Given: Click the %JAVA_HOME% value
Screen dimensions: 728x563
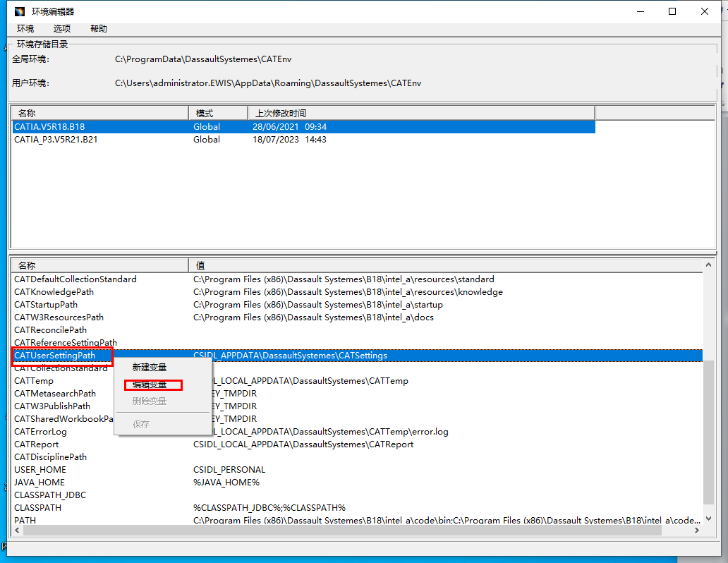Looking at the screenshot, I should tap(226, 483).
